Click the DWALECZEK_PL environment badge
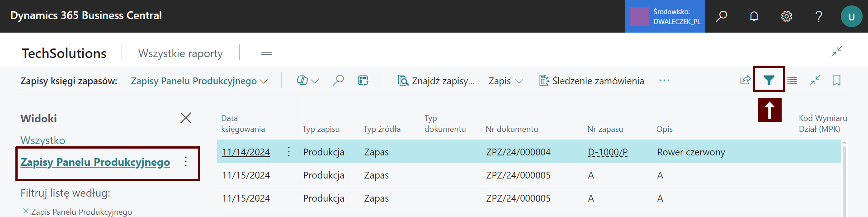 coord(665,16)
